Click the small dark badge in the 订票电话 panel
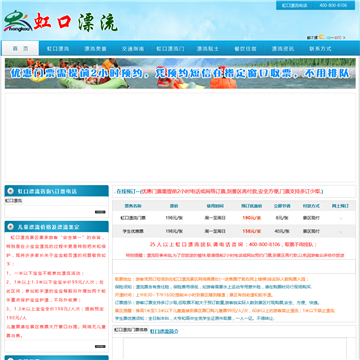Image resolution: width=360 pixels, height=360 pixels. coord(100,212)
